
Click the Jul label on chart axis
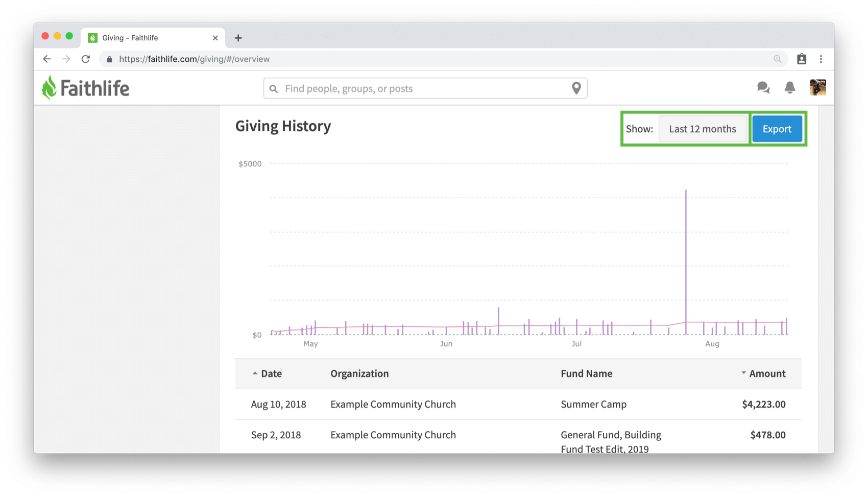click(x=576, y=344)
